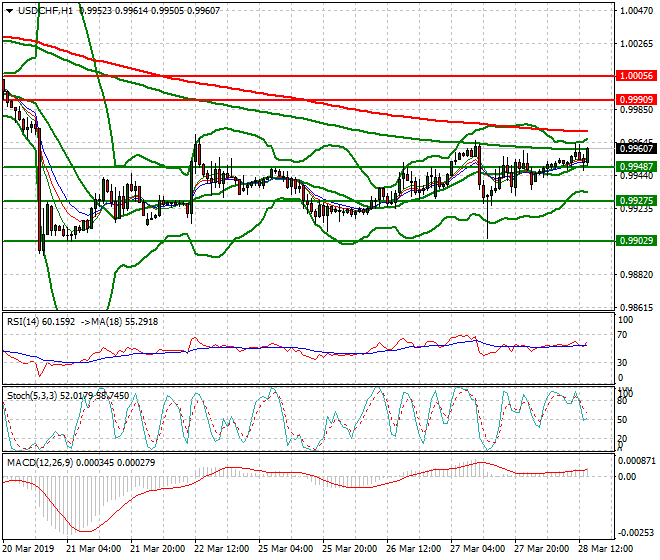660x560 pixels.
Task: Click the green 0.99275 support level label
Action: 636,200
